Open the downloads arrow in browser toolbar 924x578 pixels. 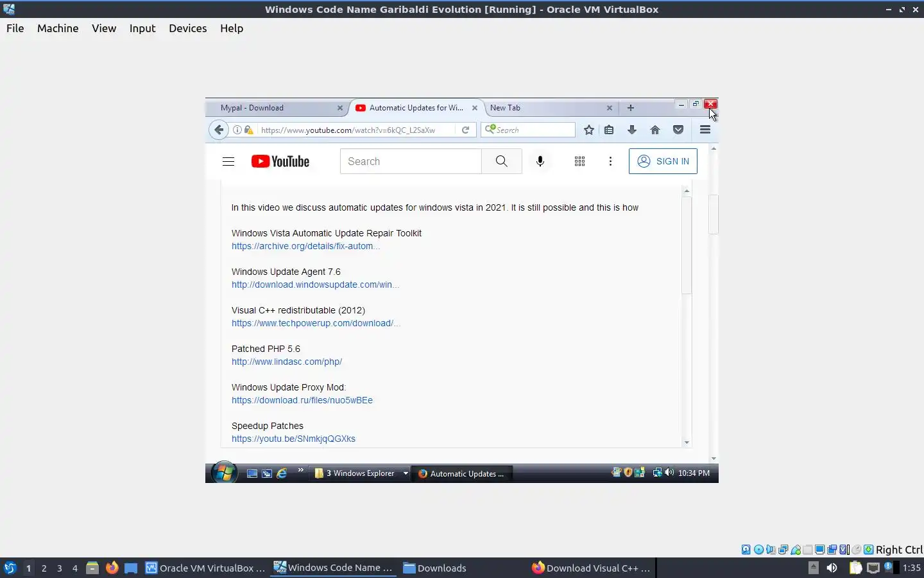tap(632, 130)
